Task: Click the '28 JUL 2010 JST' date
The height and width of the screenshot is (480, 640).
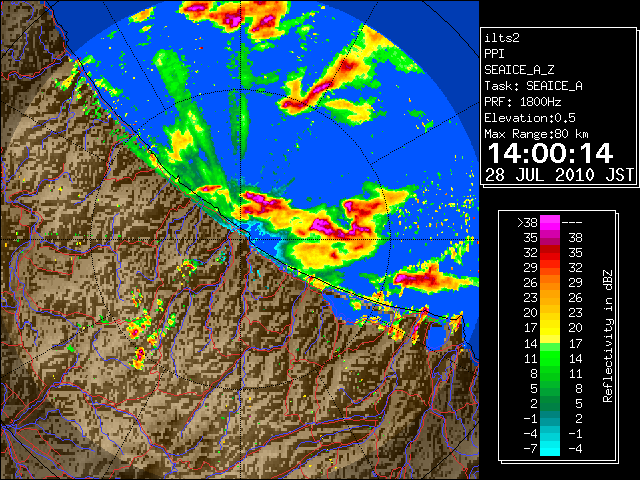Action: (x=559, y=175)
